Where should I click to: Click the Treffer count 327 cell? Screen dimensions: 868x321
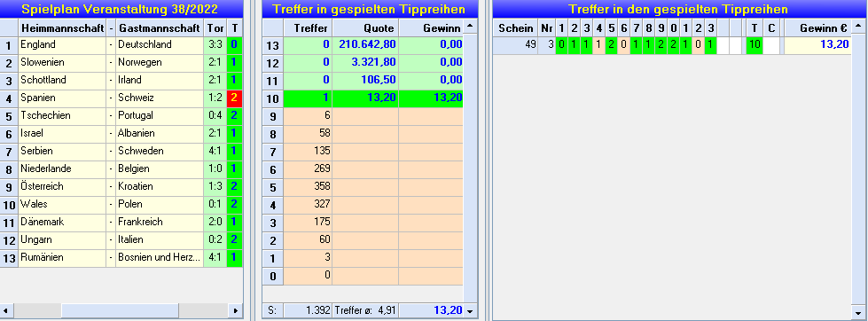tap(308, 204)
